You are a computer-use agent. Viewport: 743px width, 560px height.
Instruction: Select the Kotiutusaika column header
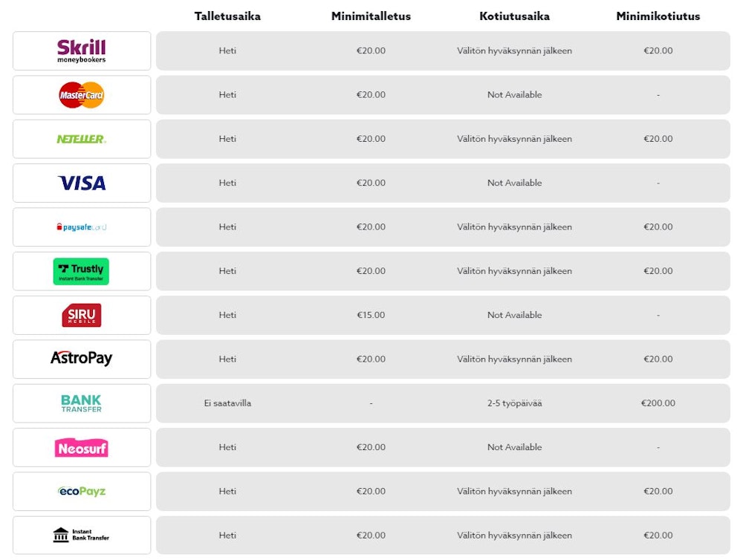[x=514, y=16]
